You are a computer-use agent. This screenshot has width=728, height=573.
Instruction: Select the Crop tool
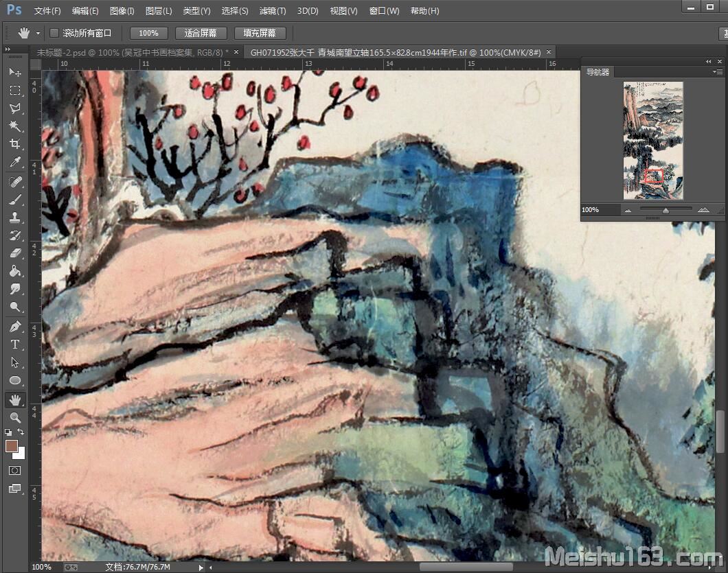point(15,144)
